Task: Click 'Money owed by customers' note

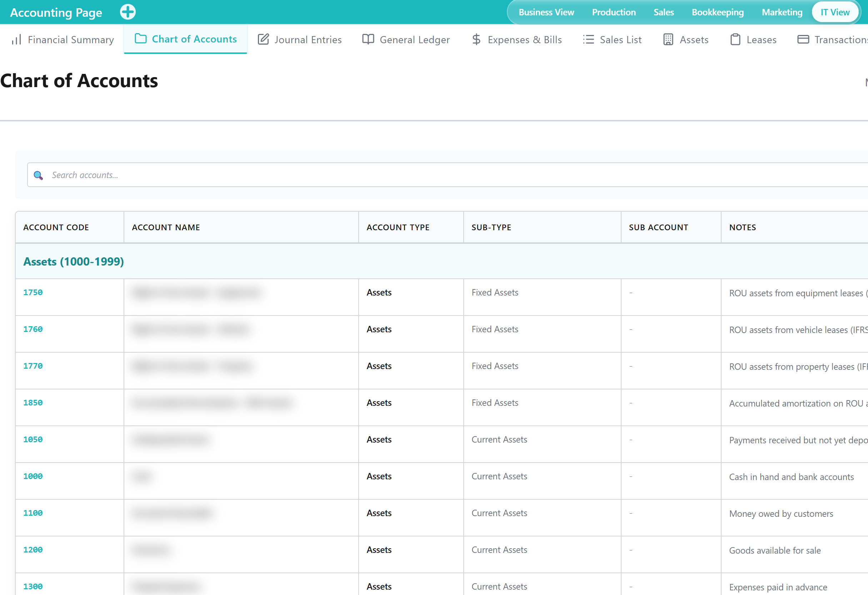Action: 781,514
